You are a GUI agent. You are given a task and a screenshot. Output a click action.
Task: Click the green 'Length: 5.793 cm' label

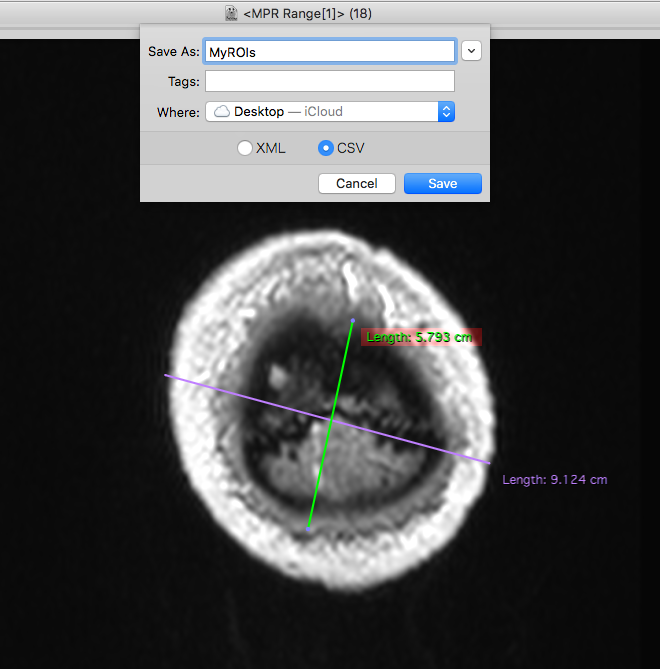coord(420,337)
